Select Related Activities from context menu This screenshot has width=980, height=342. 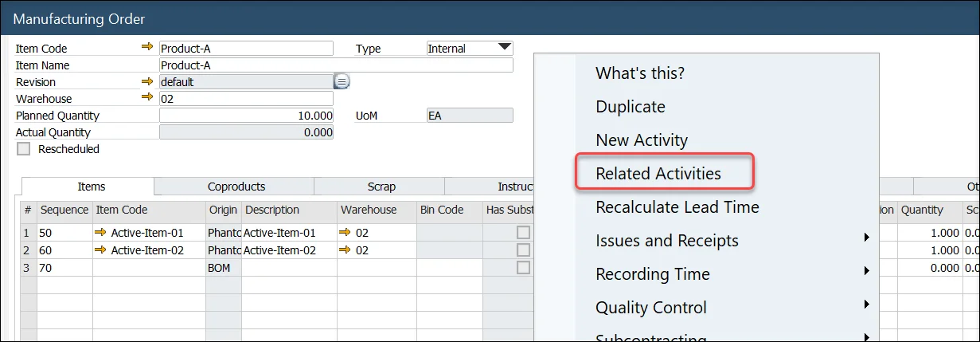click(658, 174)
